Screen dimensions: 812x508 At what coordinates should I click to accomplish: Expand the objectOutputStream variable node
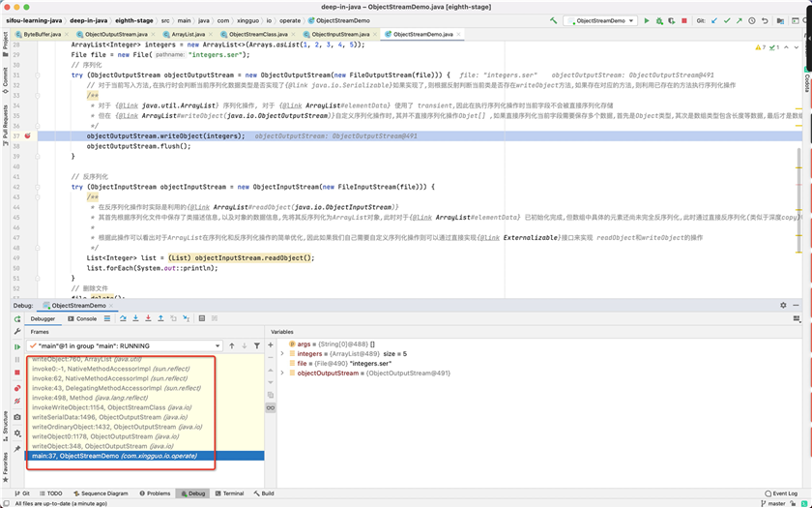282,373
